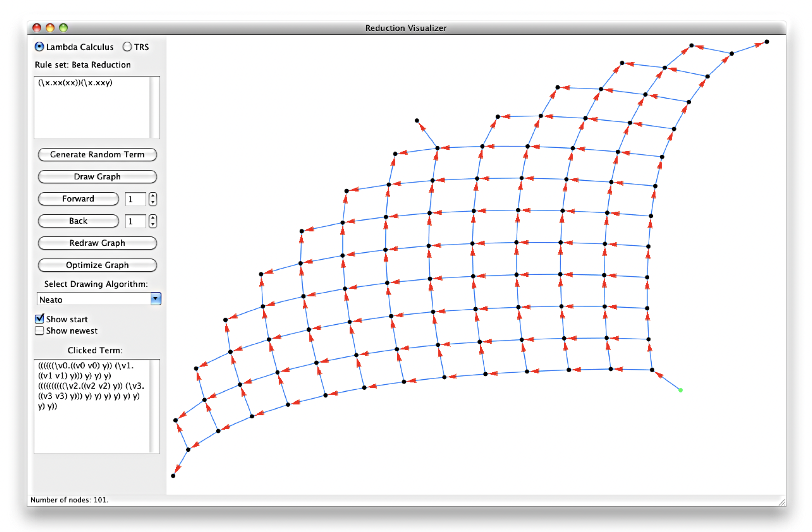Click the Optimize Graph button
Image resolution: width=812 pixels, height=532 pixels.
(x=97, y=265)
